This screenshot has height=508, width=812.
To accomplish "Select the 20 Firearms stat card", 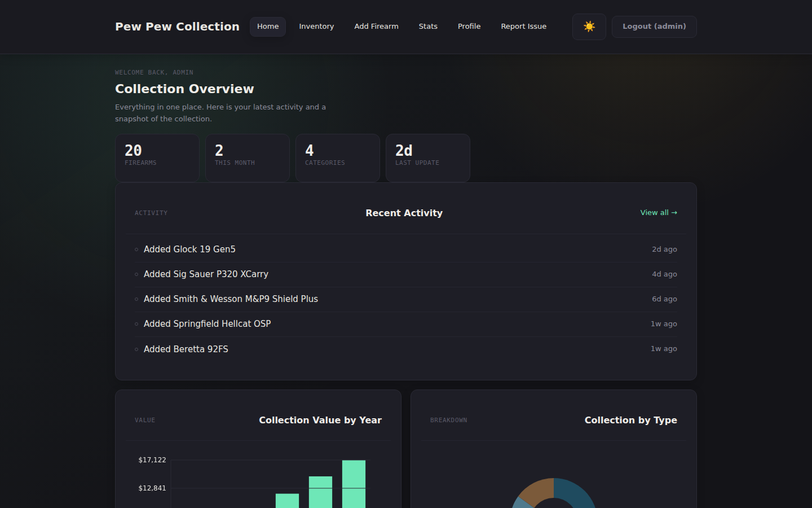I will click(x=157, y=158).
